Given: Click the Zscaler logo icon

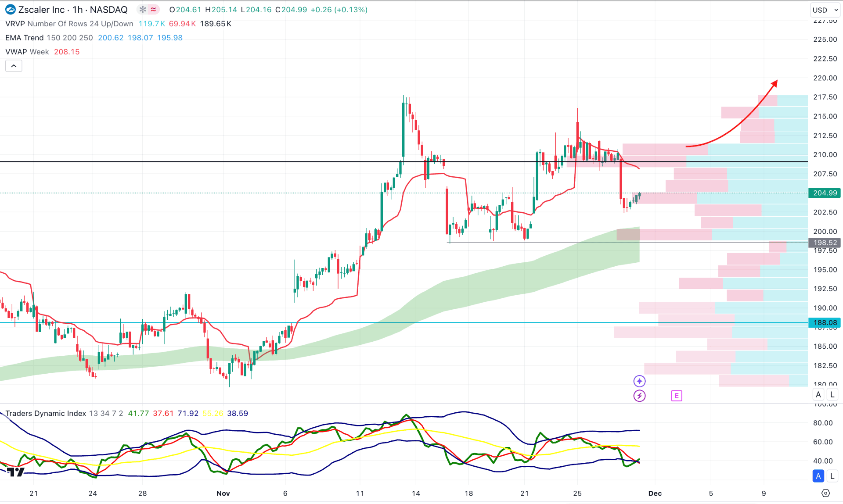Looking at the screenshot, I should [x=10, y=10].
